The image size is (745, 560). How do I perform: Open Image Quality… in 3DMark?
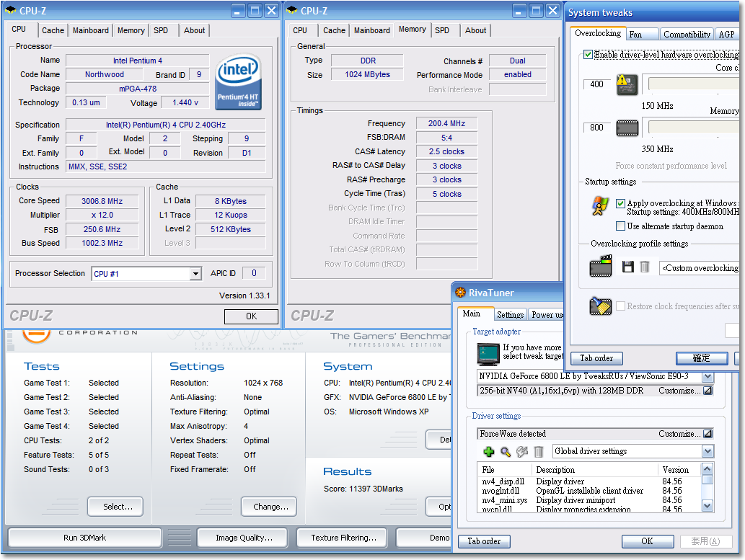click(x=242, y=538)
